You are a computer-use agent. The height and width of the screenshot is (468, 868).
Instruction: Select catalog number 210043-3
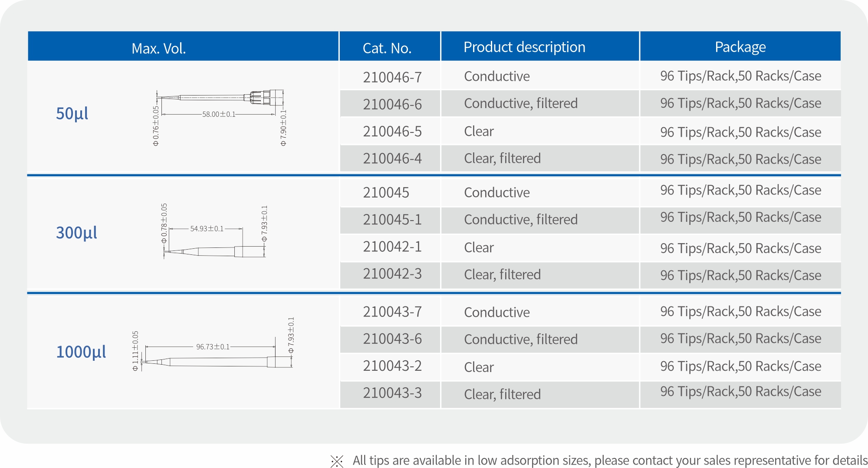click(392, 393)
